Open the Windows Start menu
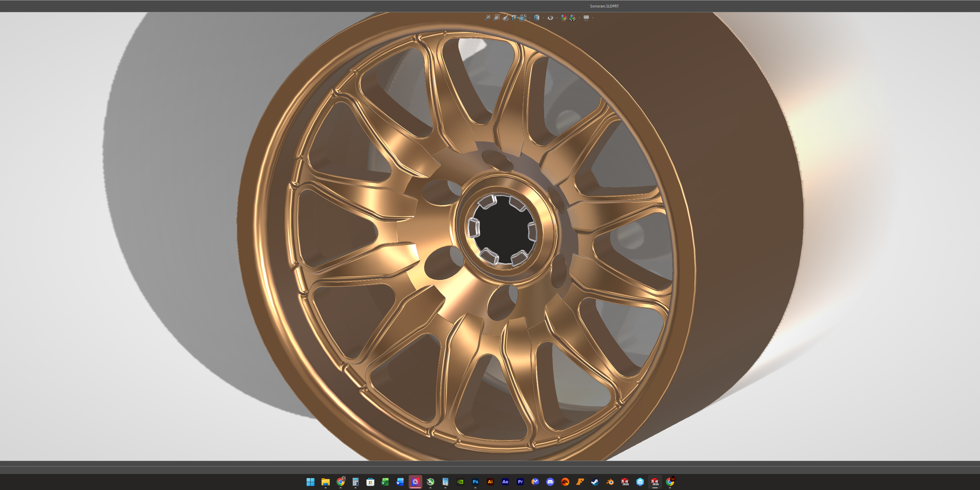The width and height of the screenshot is (980, 490). [310, 482]
